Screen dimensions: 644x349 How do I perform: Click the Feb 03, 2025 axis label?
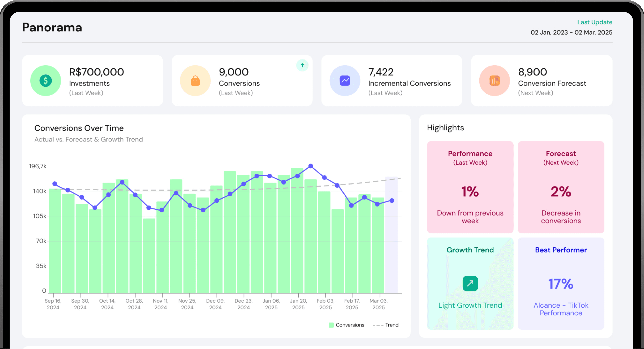click(x=326, y=304)
